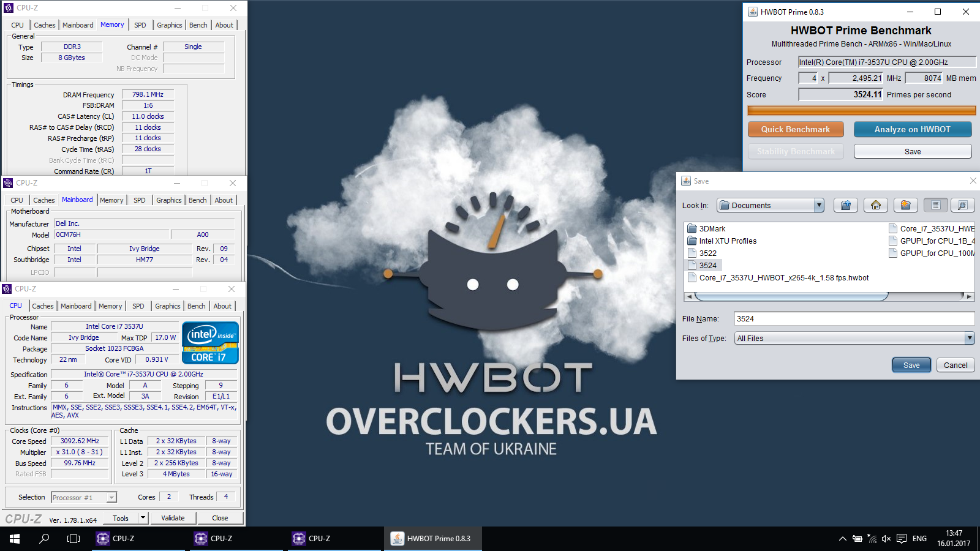This screenshot has height=551, width=980.
Task: Open Mainboard tab in the CPU-tab CPU-Z window
Action: 76,306
